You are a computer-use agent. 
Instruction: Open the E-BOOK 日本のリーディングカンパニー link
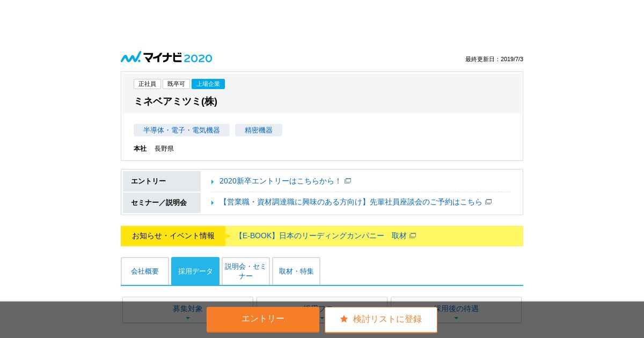pyautogui.click(x=321, y=236)
